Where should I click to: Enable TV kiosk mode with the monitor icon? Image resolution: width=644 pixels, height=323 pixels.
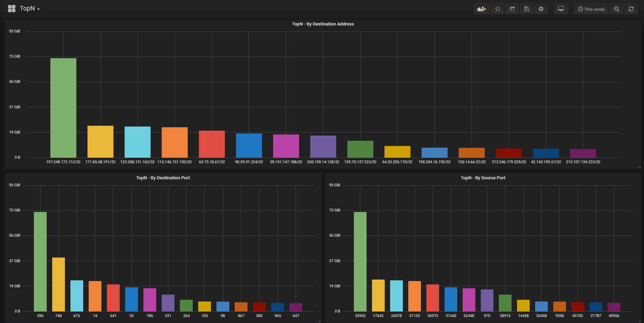pos(561,9)
